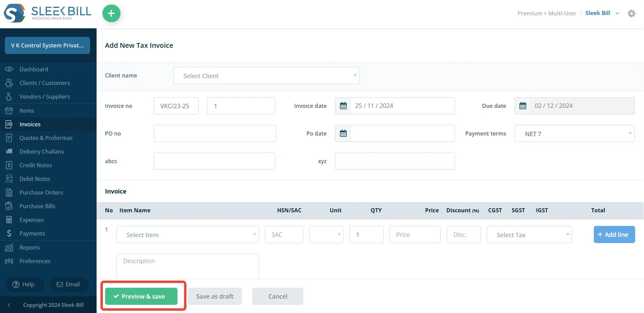Open Po date calendar icon
This screenshot has height=313, width=644.
tap(343, 133)
